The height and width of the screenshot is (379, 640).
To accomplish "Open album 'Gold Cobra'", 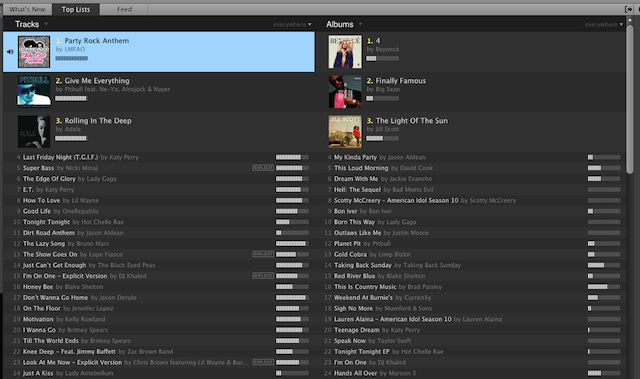I will (x=350, y=255).
